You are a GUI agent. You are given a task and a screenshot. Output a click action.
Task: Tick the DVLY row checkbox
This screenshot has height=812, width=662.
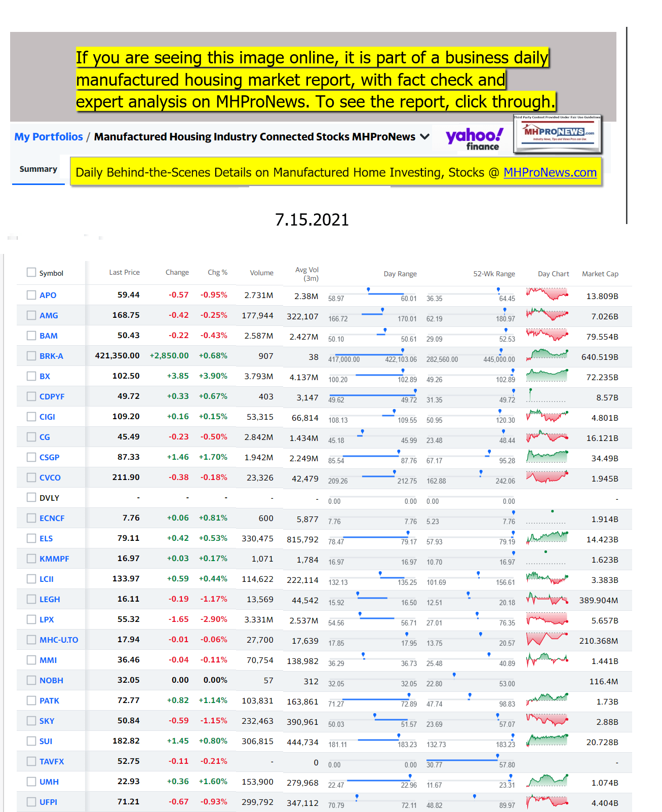(31, 498)
